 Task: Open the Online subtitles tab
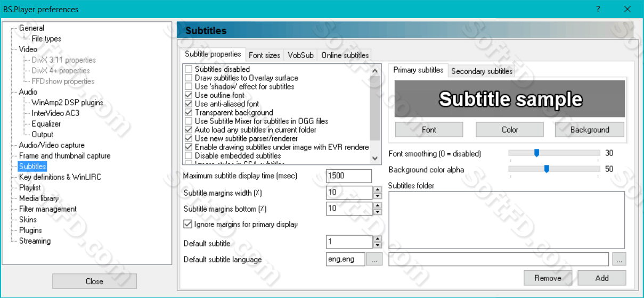point(345,55)
